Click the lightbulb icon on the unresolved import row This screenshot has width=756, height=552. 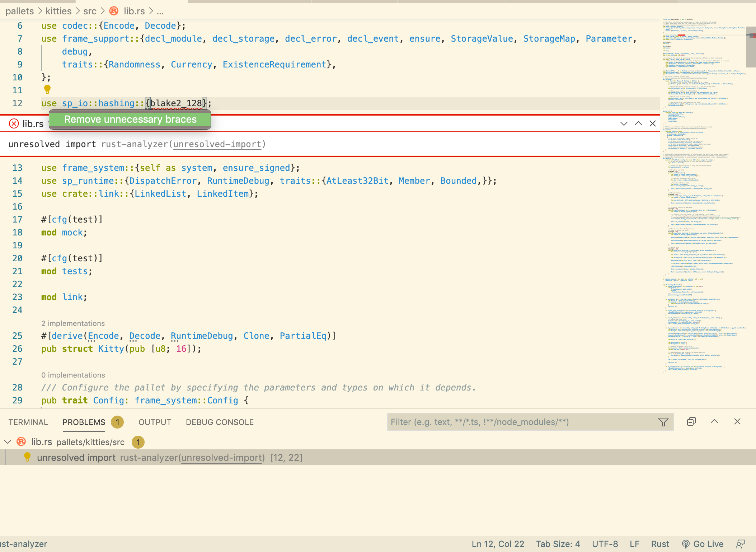[28, 457]
